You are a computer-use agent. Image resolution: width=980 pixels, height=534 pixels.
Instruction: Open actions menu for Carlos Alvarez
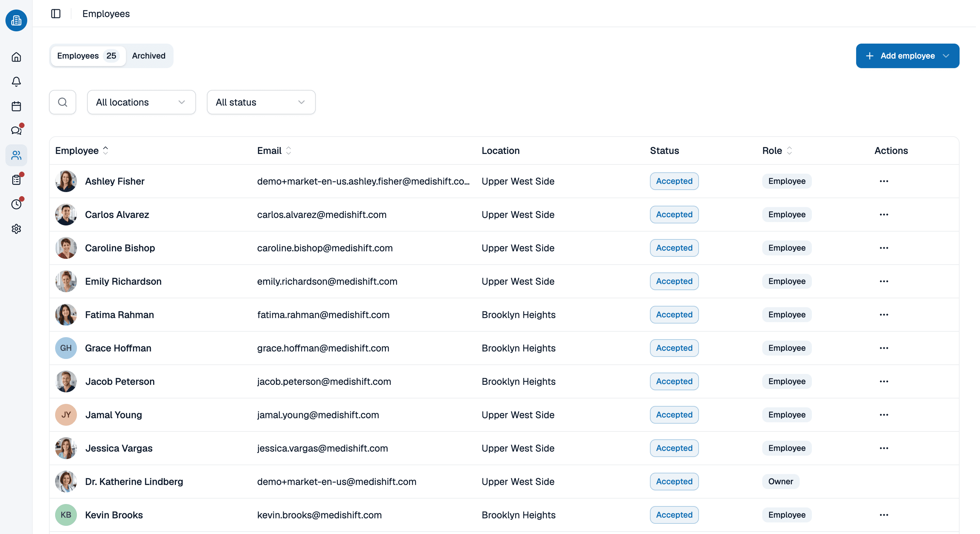(x=884, y=215)
